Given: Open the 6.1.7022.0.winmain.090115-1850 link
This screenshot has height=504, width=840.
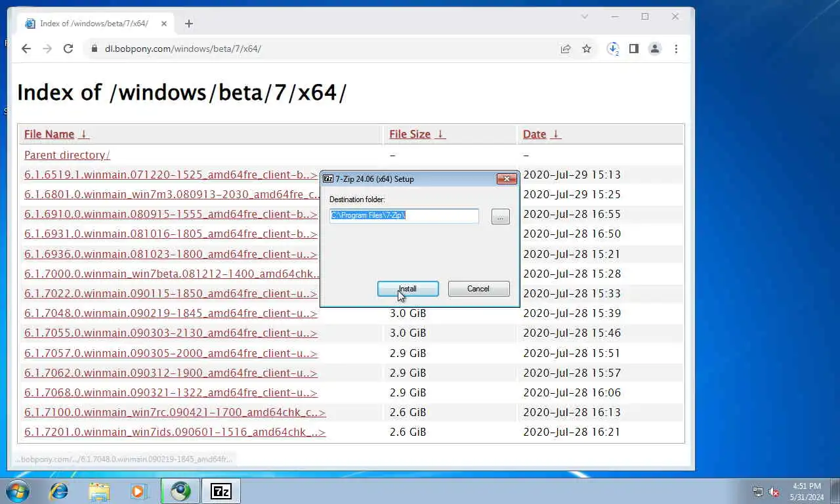Looking at the screenshot, I should [171, 293].
